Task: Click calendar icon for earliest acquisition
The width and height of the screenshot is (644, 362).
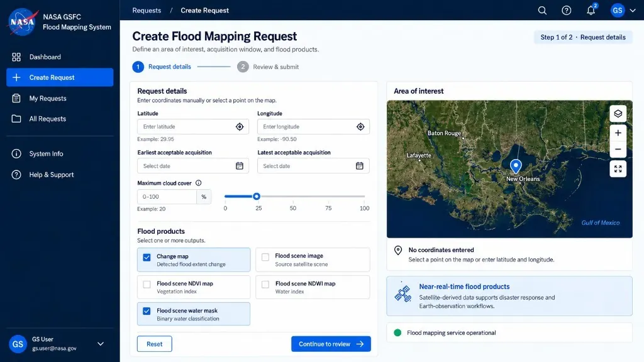Action: coord(240,166)
